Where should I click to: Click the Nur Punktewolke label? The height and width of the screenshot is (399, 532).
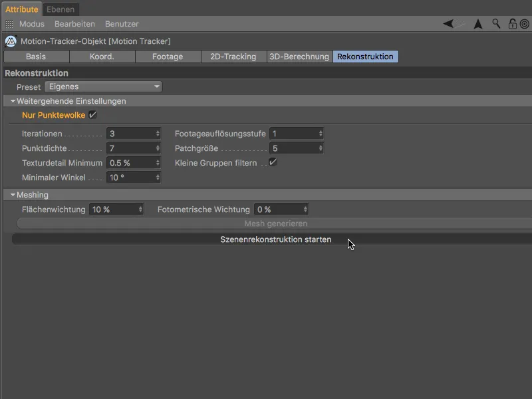pos(54,115)
